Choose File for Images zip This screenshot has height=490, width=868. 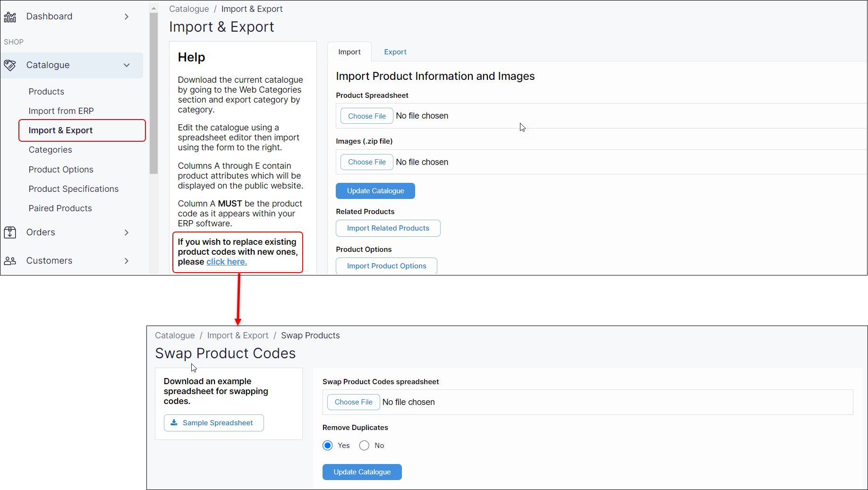(367, 162)
